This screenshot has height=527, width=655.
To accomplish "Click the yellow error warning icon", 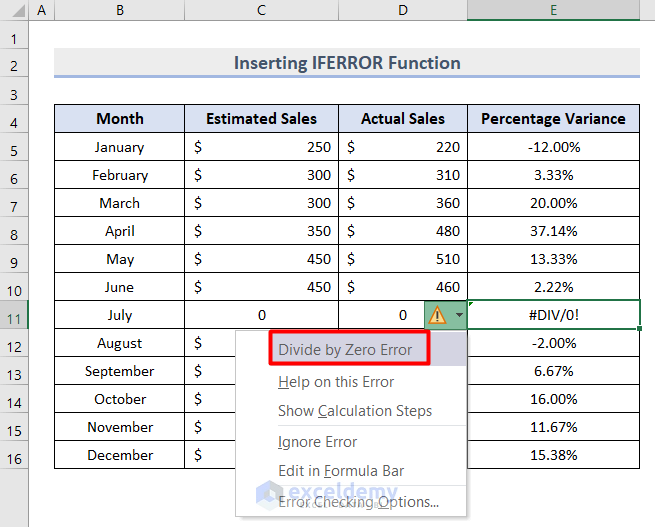I will click(x=437, y=315).
